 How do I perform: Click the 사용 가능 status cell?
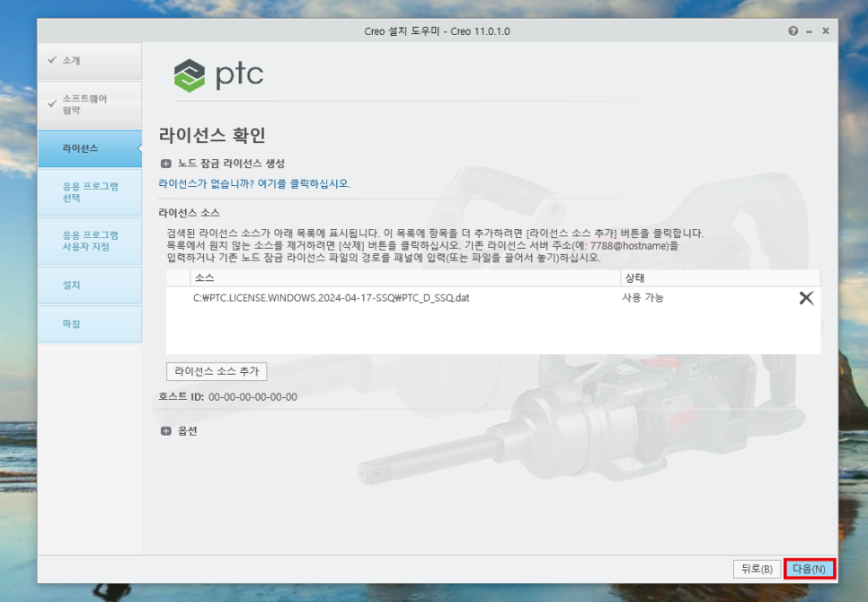pos(642,297)
